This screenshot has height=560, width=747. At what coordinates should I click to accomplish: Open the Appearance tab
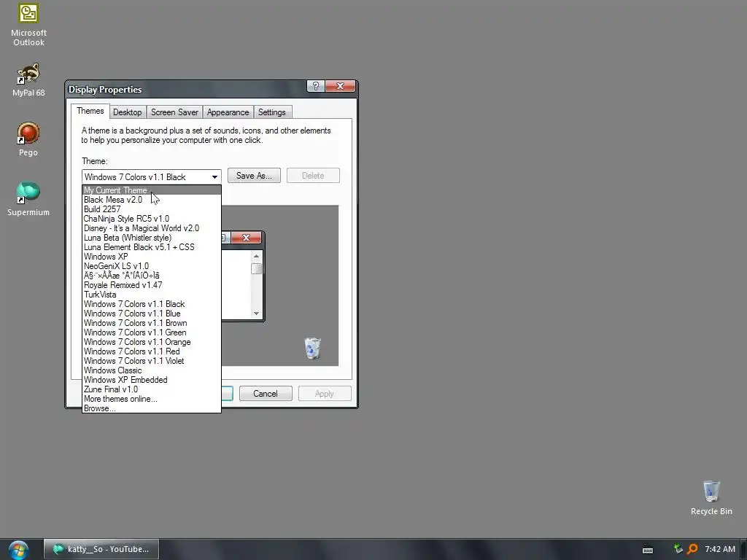228,112
